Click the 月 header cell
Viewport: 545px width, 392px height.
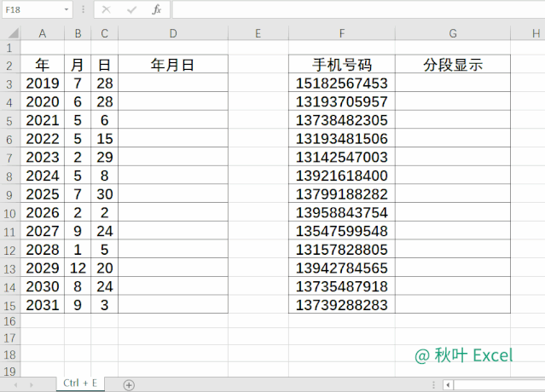[x=78, y=65]
